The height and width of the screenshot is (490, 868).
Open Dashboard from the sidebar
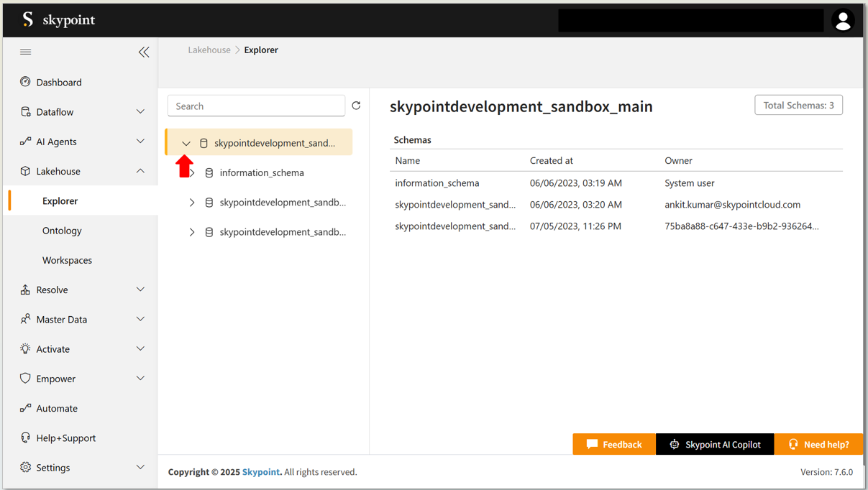coord(59,83)
